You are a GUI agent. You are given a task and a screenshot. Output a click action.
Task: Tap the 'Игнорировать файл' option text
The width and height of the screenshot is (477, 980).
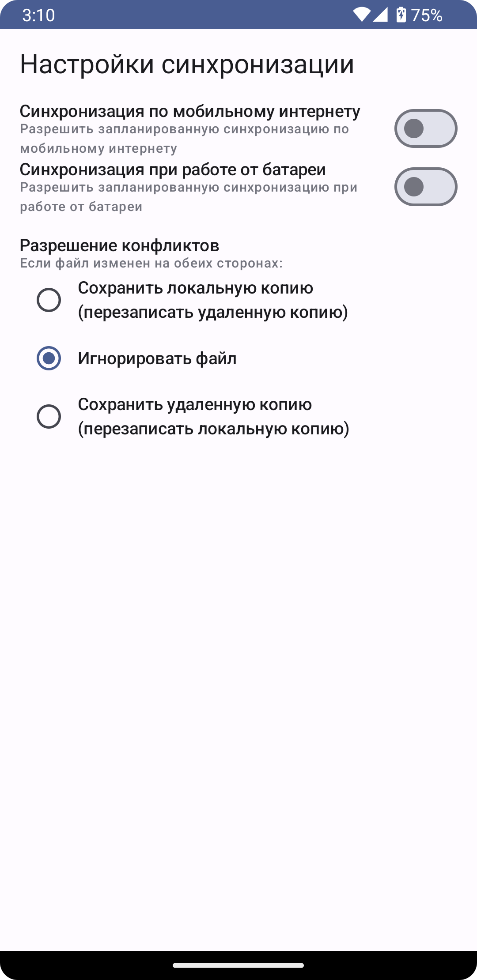(157, 358)
